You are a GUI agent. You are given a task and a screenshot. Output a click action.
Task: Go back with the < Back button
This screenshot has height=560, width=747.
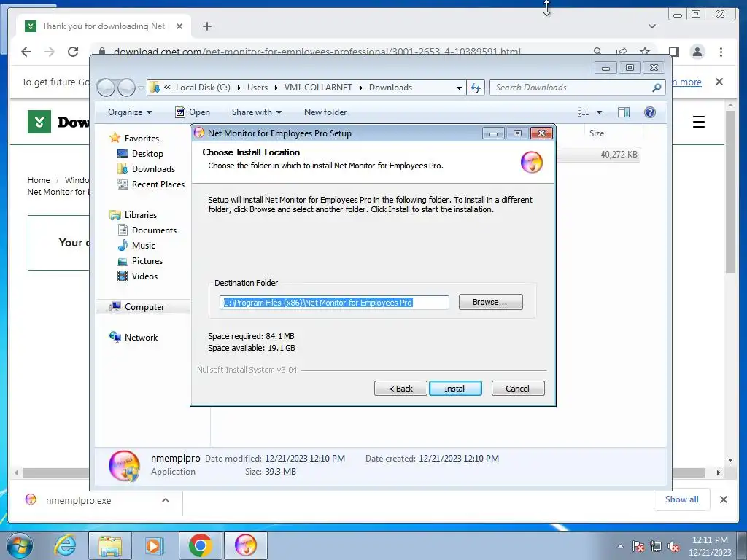400,389
